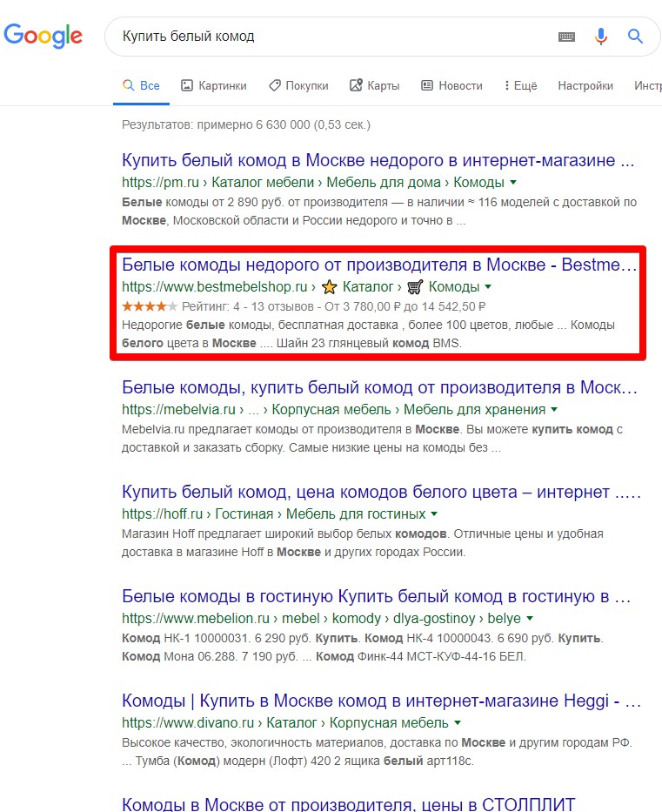Image resolution: width=662 pixels, height=812 pixels.
Task: Expand dropdown arrow next to pm.ru URL
Action: pos(513,183)
